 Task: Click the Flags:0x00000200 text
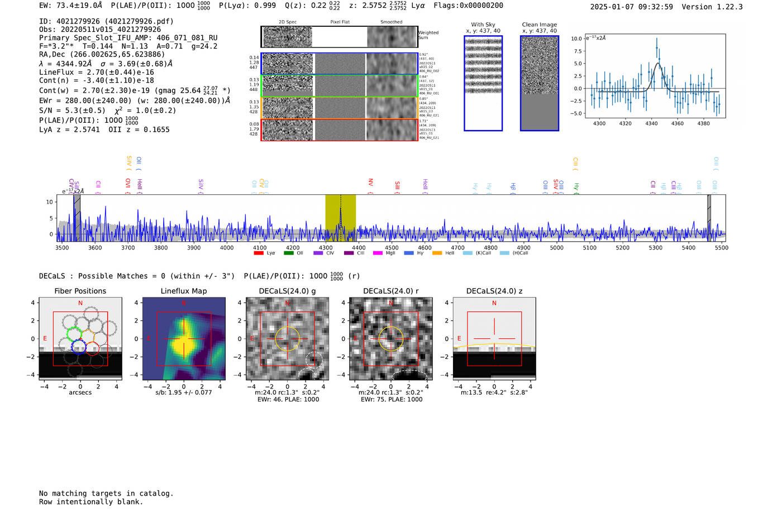469,5
